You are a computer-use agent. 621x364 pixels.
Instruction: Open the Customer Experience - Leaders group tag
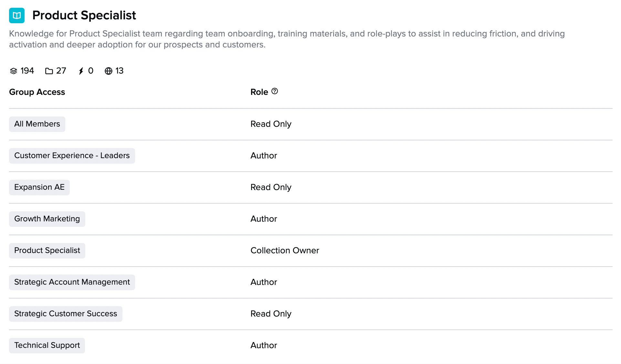click(72, 156)
